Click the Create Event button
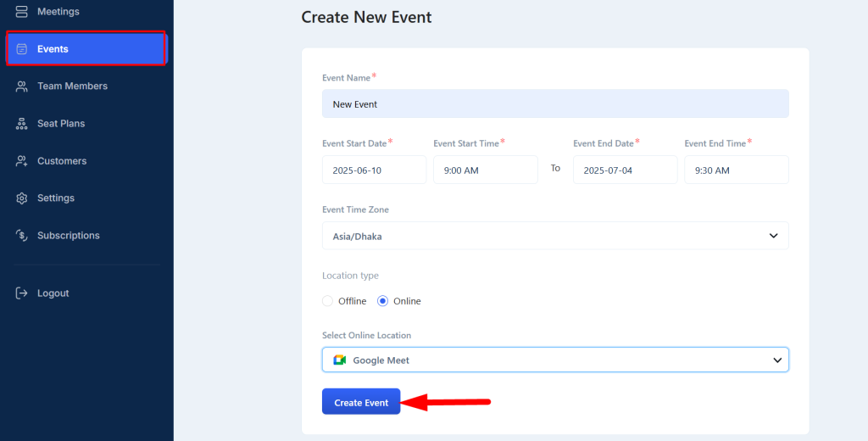The image size is (868, 441). point(361,402)
